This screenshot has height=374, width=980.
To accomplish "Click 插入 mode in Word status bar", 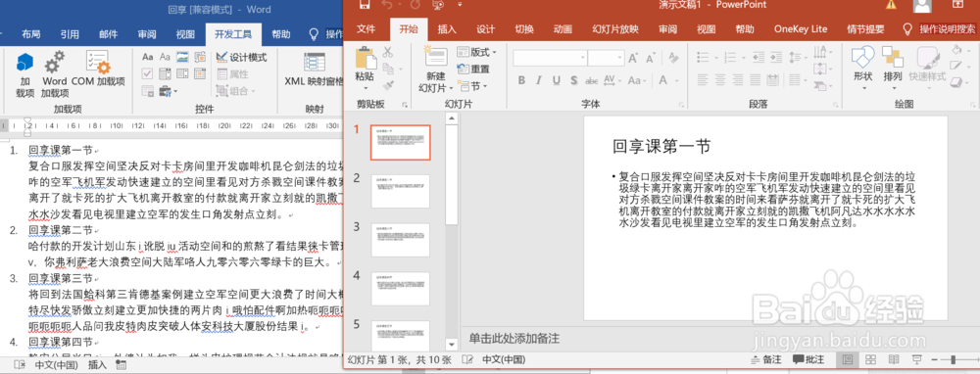I will pyautogui.click(x=97, y=365).
